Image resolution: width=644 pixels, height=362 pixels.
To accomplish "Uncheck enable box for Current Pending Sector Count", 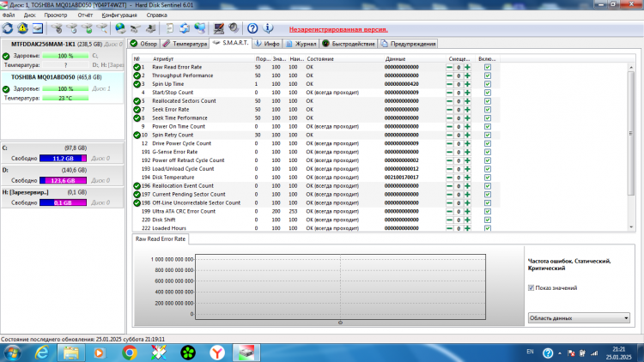I will (x=488, y=195).
